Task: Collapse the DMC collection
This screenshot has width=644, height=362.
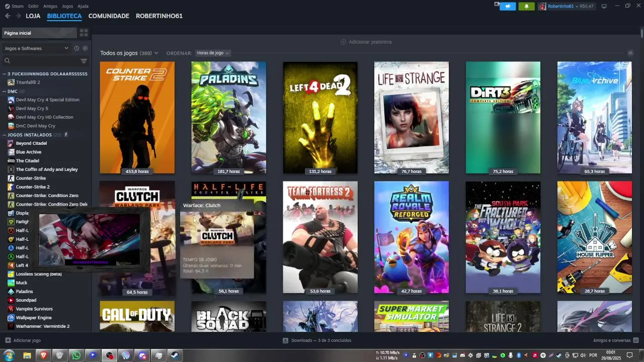Action: pyautogui.click(x=5, y=92)
